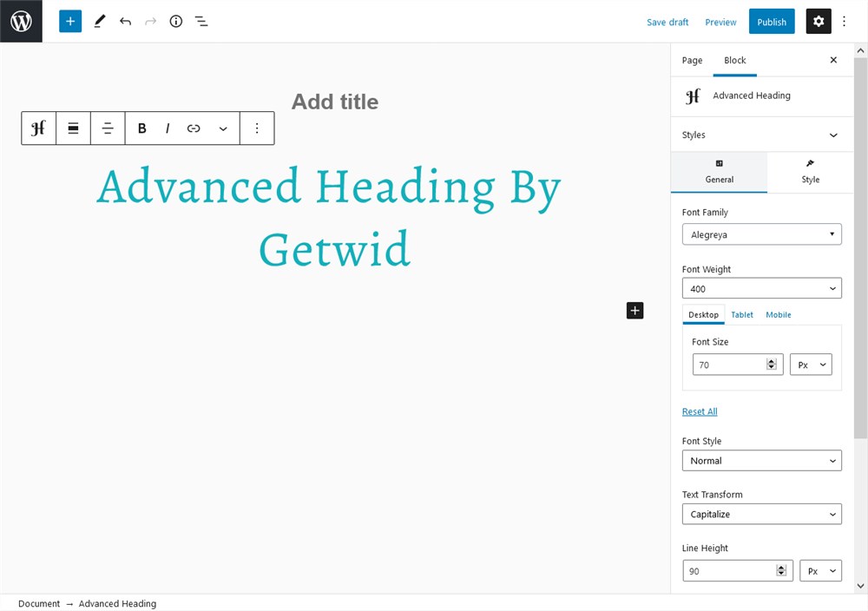Open block toolbar options menu

(257, 128)
